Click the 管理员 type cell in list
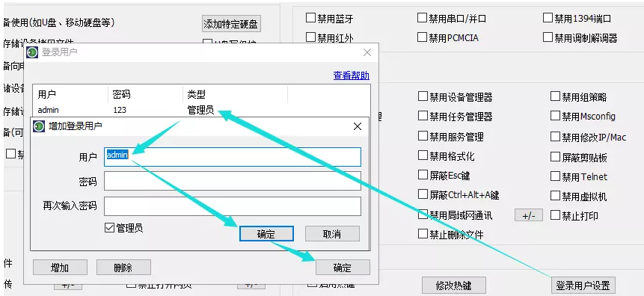The image size is (644, 296). [x=201, y=110]
